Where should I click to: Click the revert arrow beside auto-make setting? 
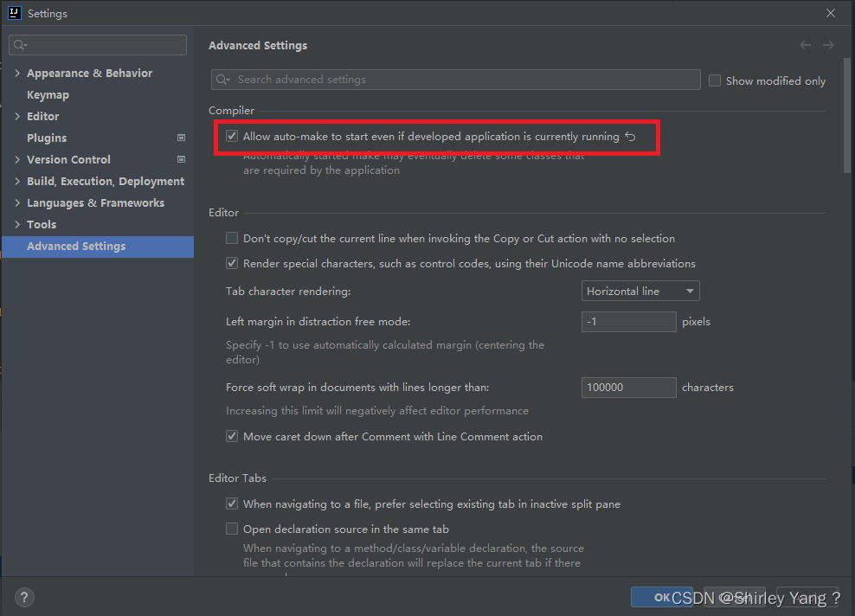pyautogui.click(x=631, y=137)
